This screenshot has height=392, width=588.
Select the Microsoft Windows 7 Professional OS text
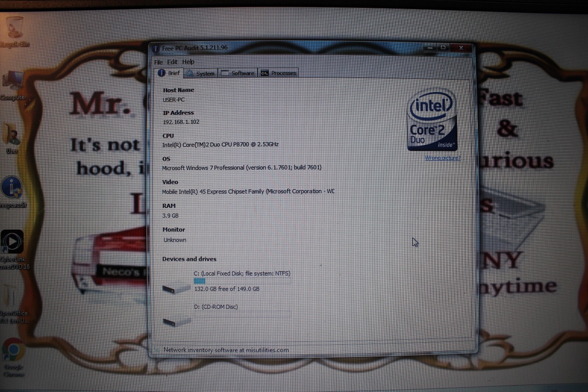[x=242, y=168]
